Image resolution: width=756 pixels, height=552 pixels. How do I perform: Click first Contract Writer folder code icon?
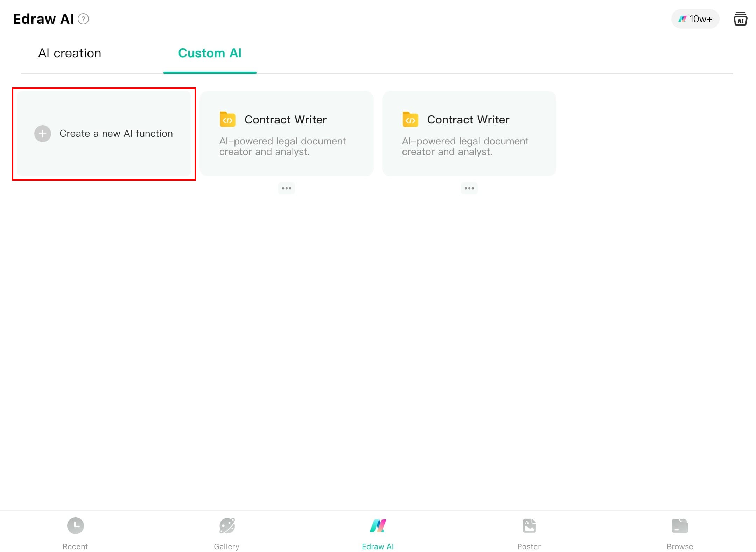(x=227, y=120)
